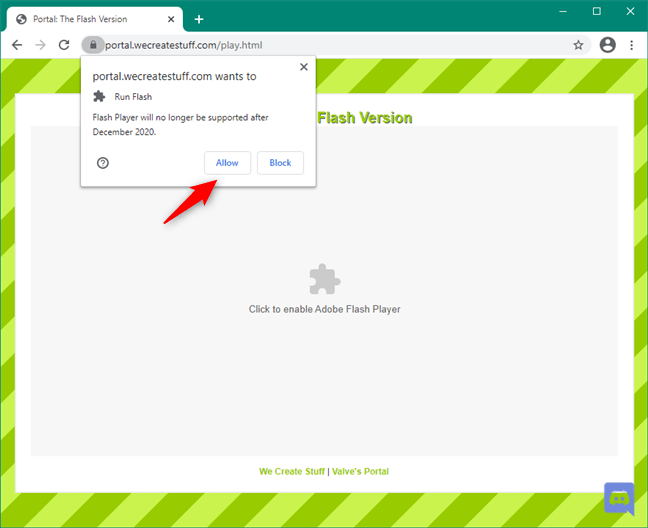Open the Discord chat widget icon
The image size is (648, 528).
(x=619, y=498)
